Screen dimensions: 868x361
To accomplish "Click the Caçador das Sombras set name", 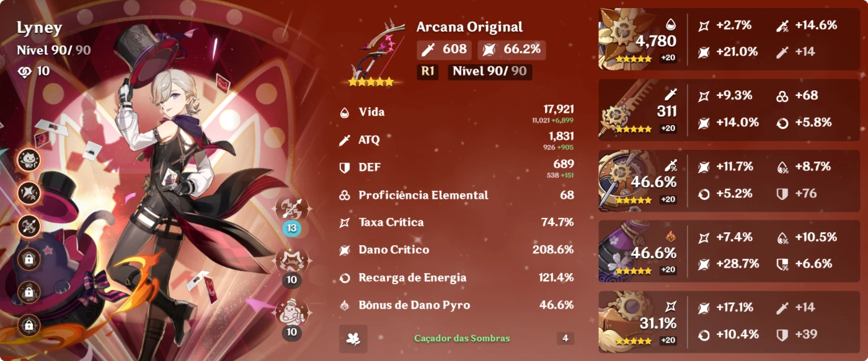I will pos(462,338).
